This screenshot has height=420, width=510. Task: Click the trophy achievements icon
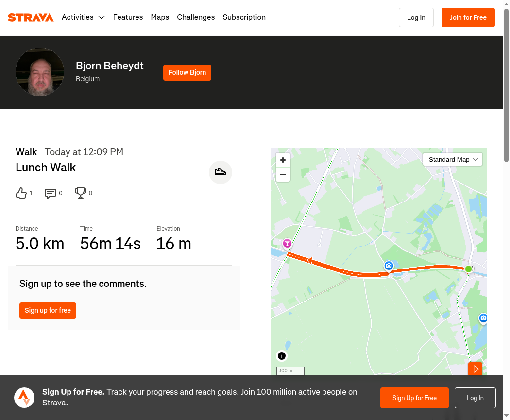80,193
